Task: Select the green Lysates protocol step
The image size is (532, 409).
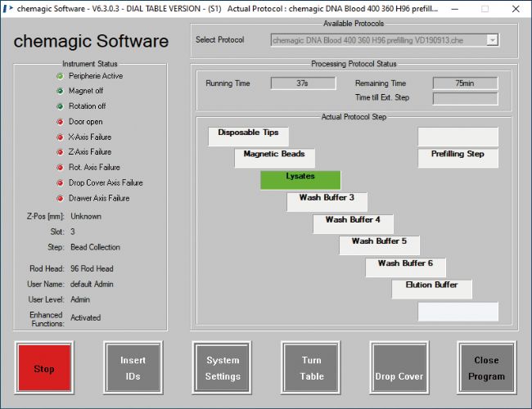Action: (x=300, y=180)
